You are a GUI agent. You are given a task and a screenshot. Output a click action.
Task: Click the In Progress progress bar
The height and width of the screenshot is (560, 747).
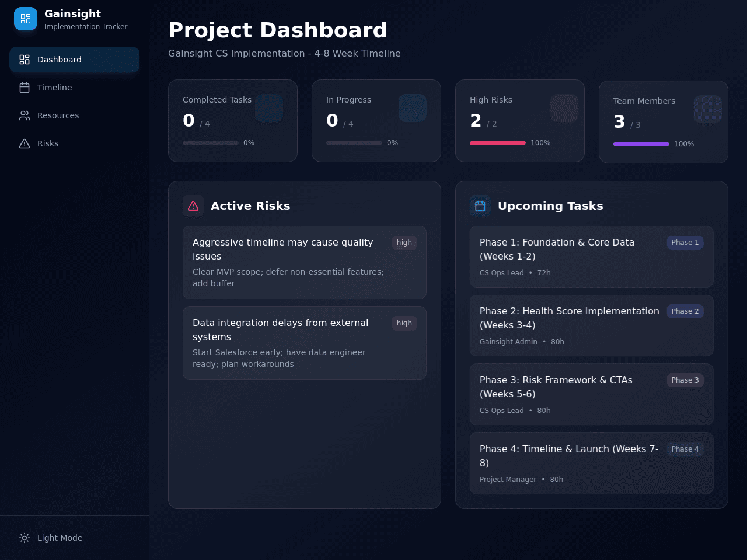coord(354,143)
